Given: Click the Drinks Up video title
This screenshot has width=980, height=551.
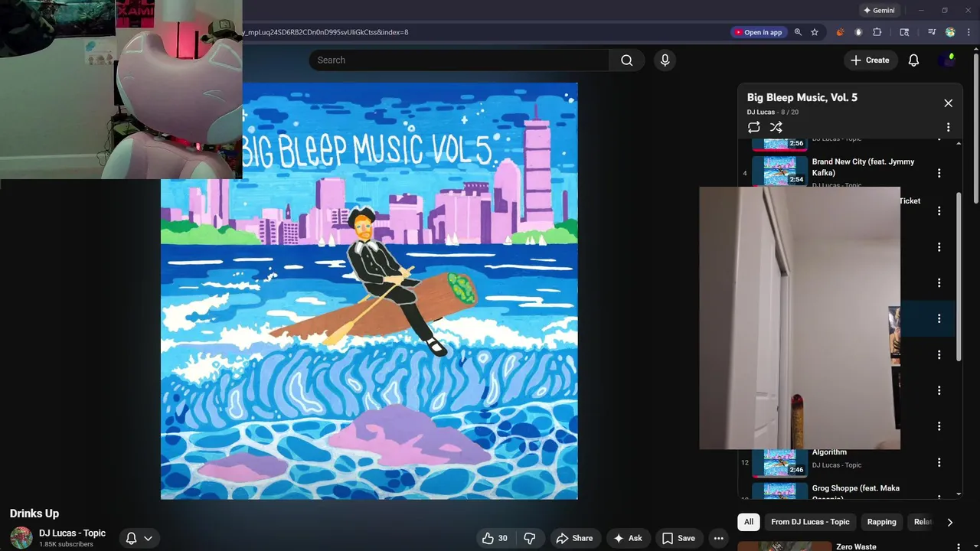Looking at the screenshot, I should 34,514.
